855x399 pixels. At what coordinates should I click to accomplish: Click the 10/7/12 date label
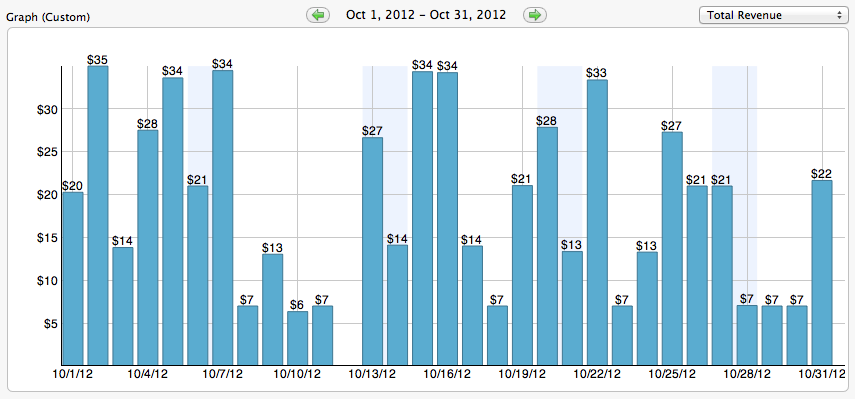pyautogui.click(x=222, y=374)
